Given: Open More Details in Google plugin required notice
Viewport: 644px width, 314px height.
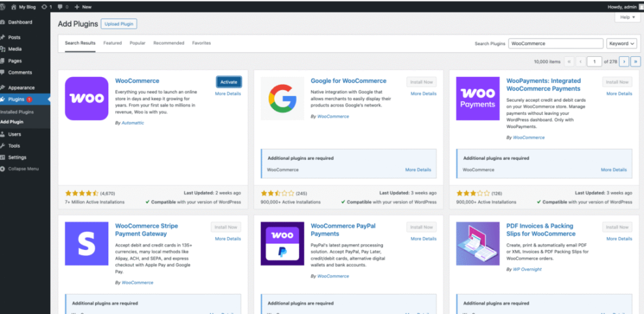Looking at the screenshot, I should pos(418,170).
